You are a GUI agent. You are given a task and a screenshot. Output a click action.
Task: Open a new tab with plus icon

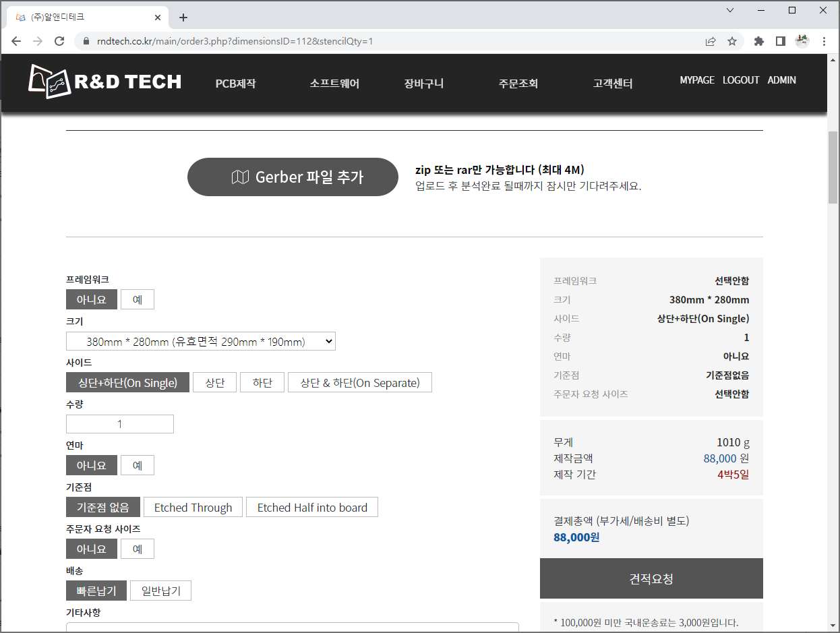tap(183, 18)
